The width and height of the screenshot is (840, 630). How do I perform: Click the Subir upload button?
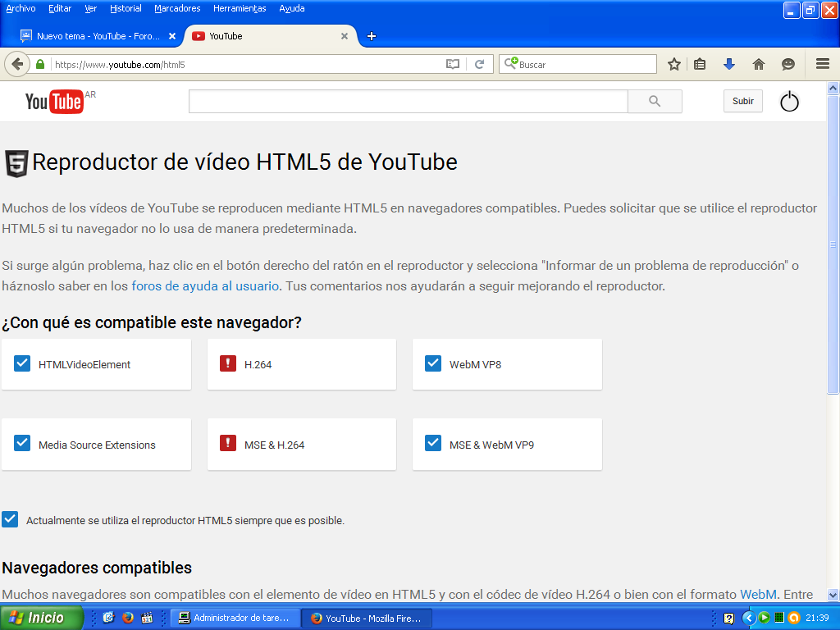coord(743,101)
